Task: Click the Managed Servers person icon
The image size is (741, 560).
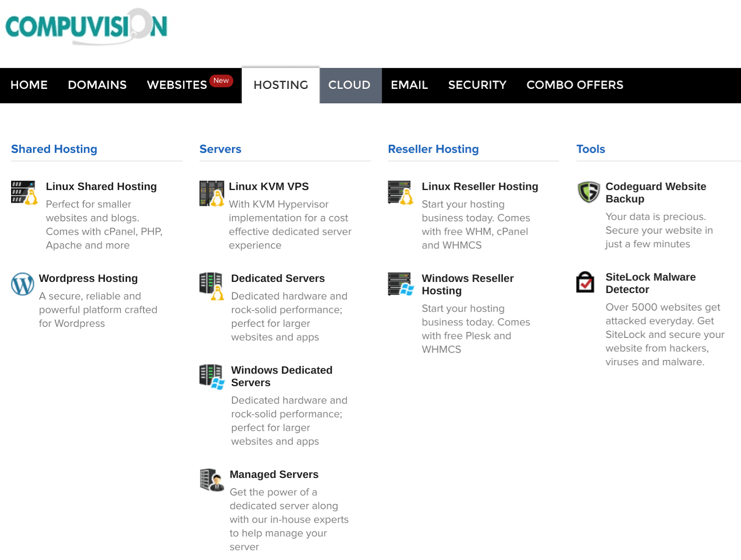Action: [x=212, y=480]
